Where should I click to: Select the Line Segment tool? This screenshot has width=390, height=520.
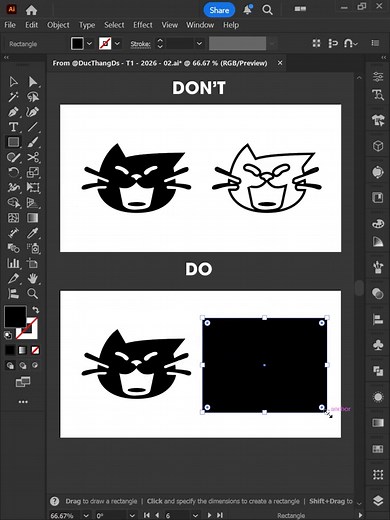[x=33, y=127]
